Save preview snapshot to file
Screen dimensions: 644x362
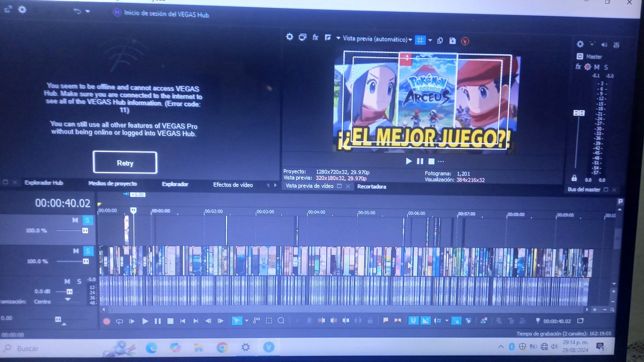coord(452,40)
